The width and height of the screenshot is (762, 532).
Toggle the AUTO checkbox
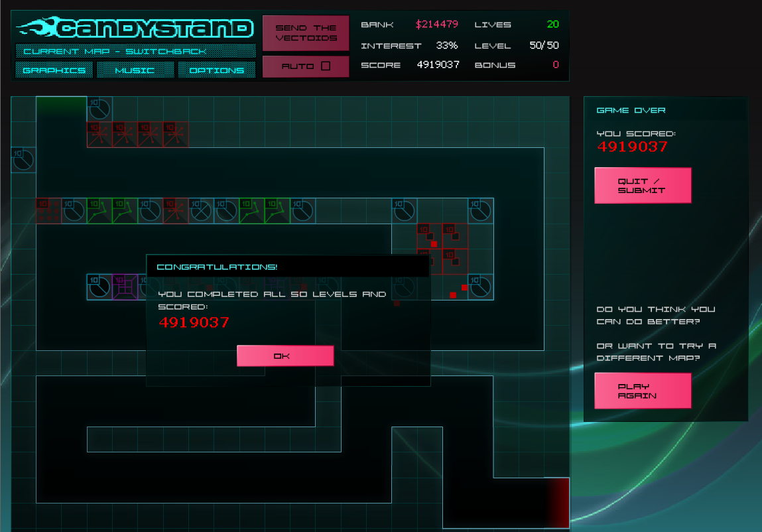tap(325, 66)
